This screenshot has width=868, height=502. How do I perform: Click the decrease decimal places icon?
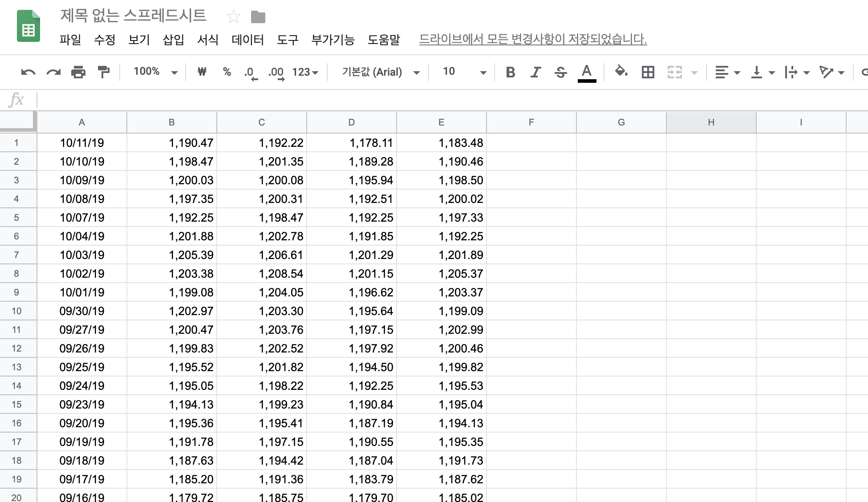[251, 73]
